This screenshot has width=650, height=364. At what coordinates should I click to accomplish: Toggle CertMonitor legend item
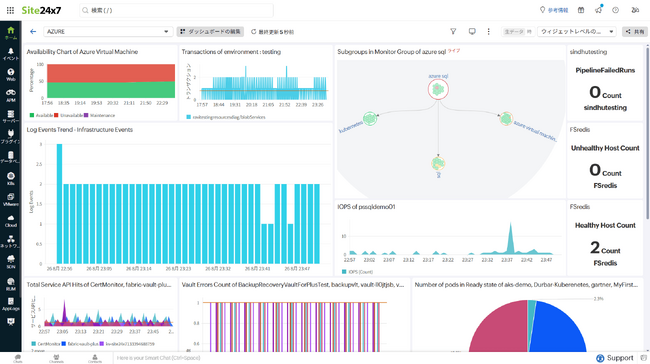[x=46, y=344]
